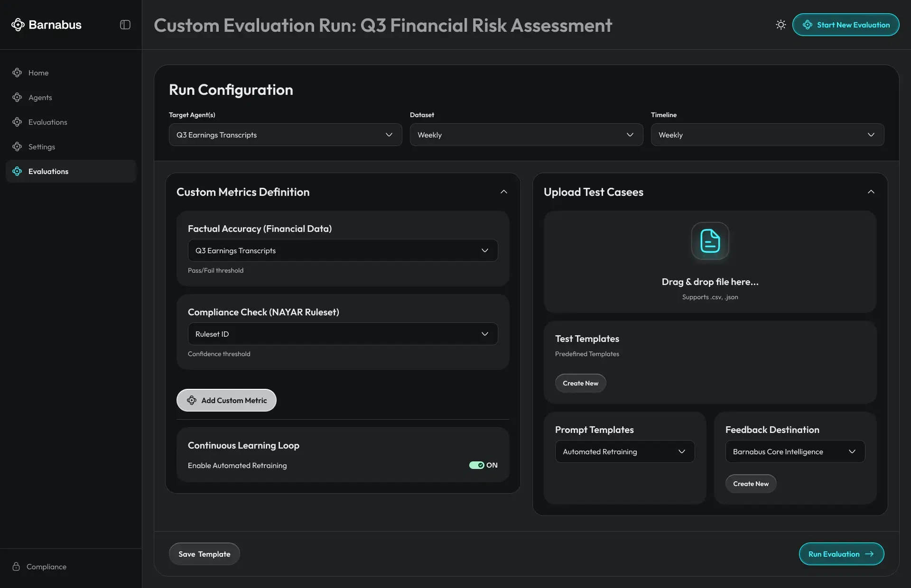The width and height of the screenshot is (911, 588).
Task: Click the target icon on Add Custom Metric
Action: click(191, 400)
